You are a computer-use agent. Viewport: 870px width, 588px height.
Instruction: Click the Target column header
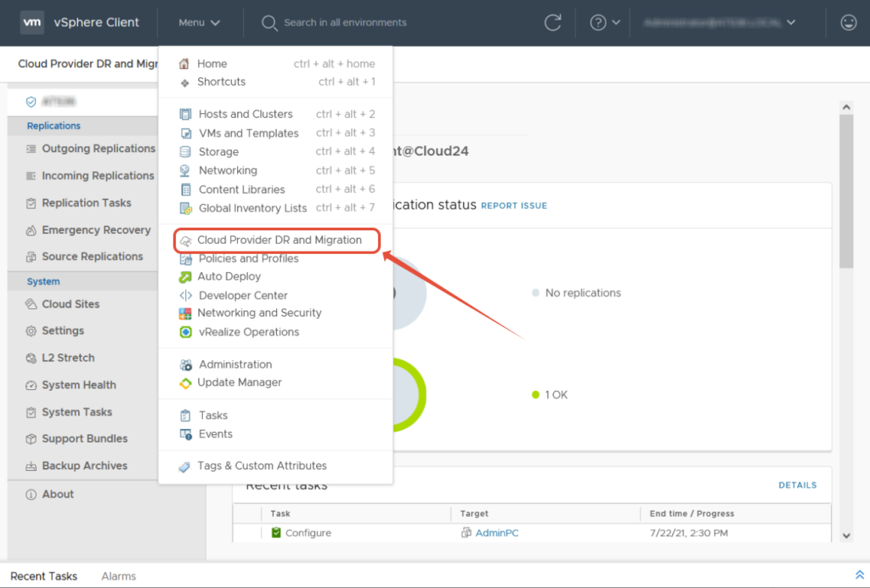point(474,514)
